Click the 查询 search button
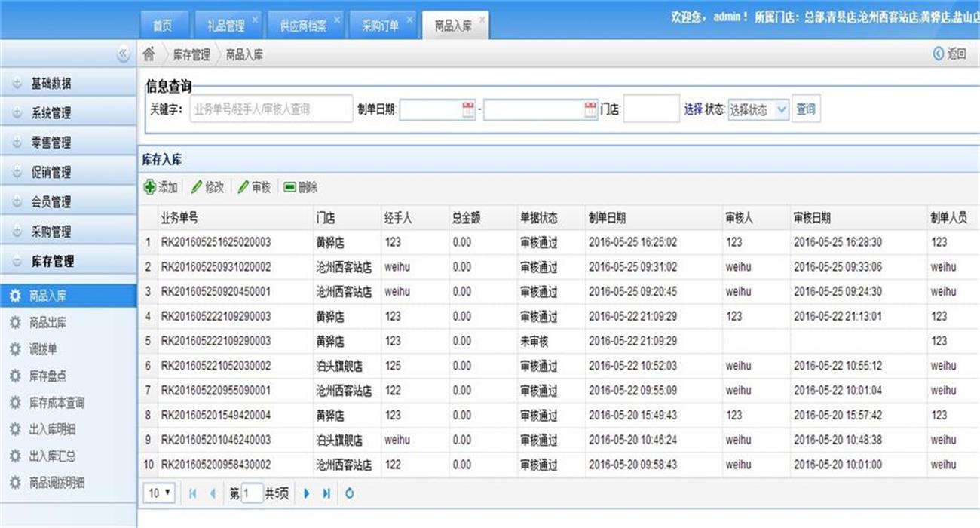Viewport: 980px width, 528px height. 806,109
